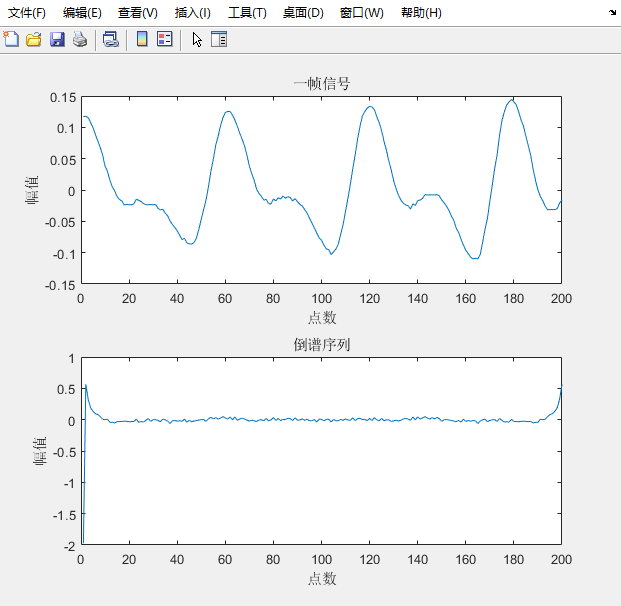Viewport: 621px width, 606px height.
Task: Open the 帮助(H) menu
Action: (x=421, y=13)
